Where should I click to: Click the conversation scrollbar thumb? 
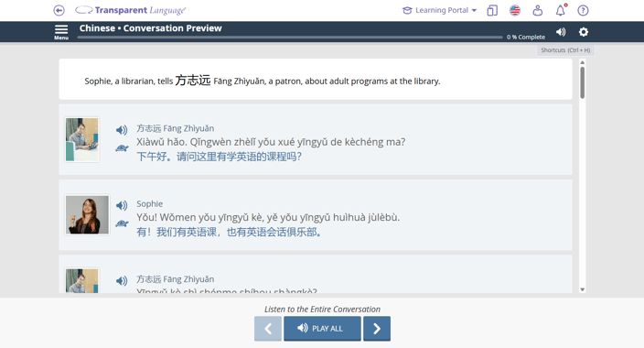[583, 82]
